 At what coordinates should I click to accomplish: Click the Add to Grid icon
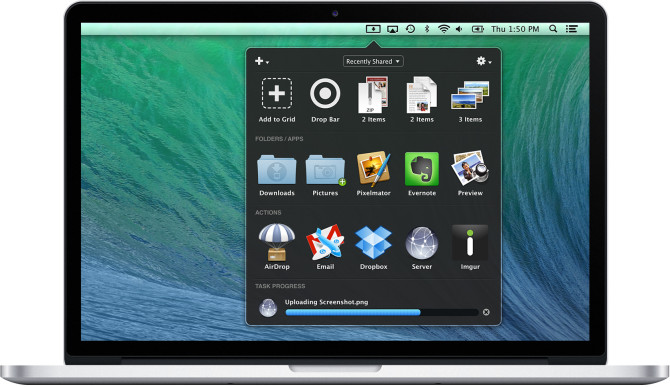(277, 94)
